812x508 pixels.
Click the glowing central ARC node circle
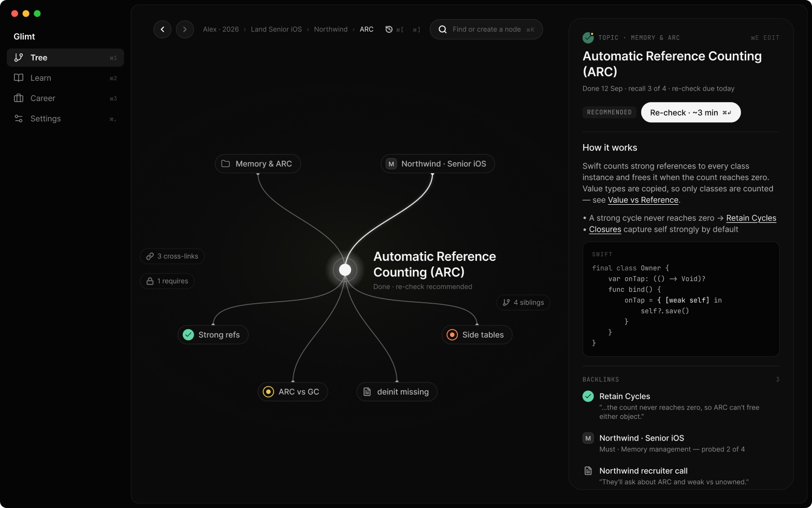click(x=345, y=270)
